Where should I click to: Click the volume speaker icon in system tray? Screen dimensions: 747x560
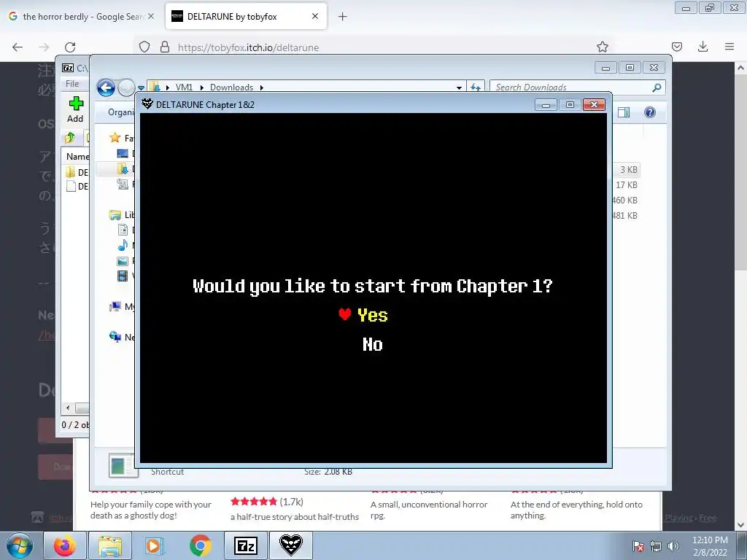673,546
